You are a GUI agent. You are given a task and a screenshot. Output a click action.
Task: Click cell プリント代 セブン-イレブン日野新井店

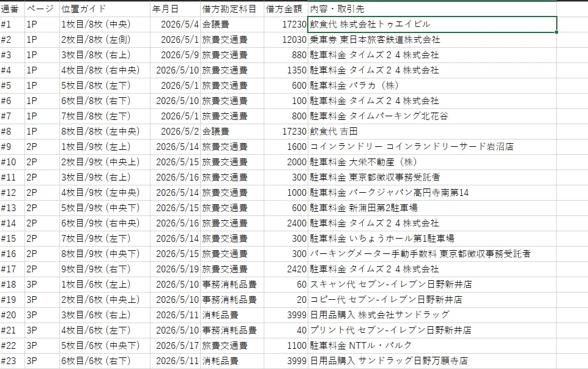pyautogui.click(x=432, y=330)
